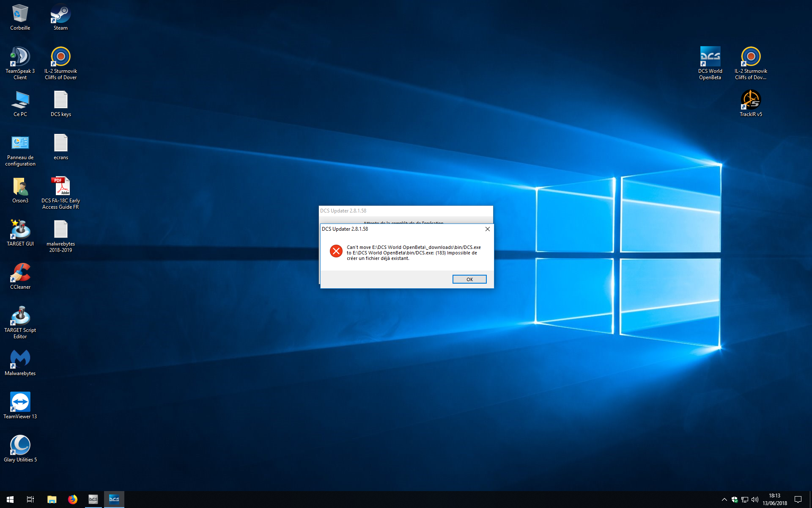The height and width of the screenshot is (508, 812).
Task: Click OK in the DCS Updater error dialog
Action: coord(469,279)
